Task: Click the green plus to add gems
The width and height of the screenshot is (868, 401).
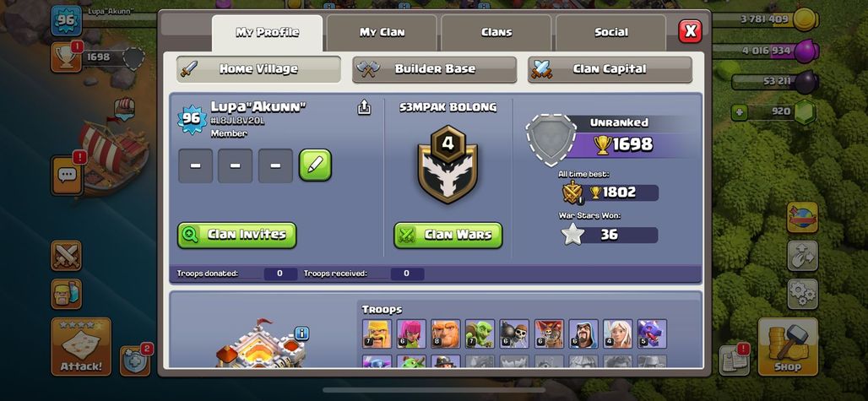Action: [739, 112]
